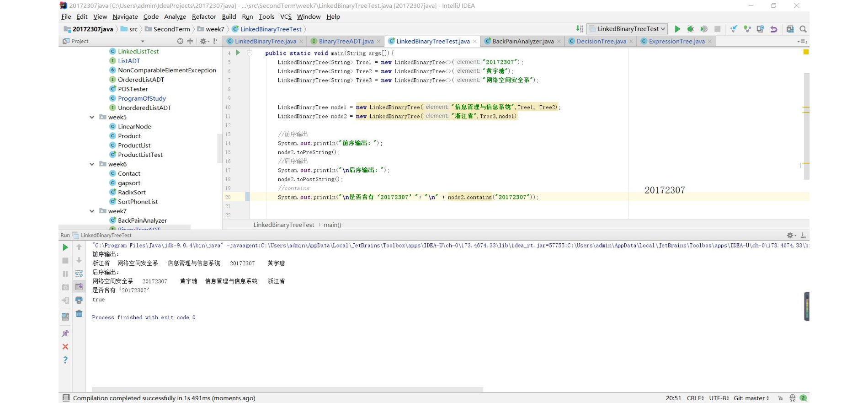Show the hidden editor tabs list
868x403 pixels.
pyautogui.click(x=802, y=42)
